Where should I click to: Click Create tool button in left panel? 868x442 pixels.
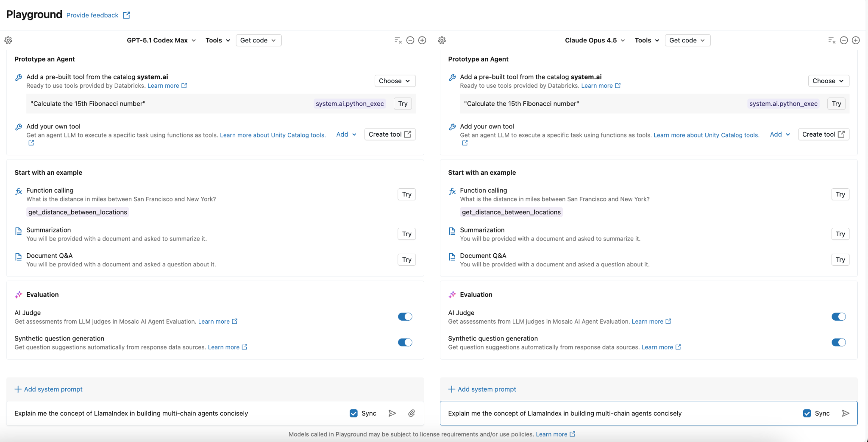389,134
